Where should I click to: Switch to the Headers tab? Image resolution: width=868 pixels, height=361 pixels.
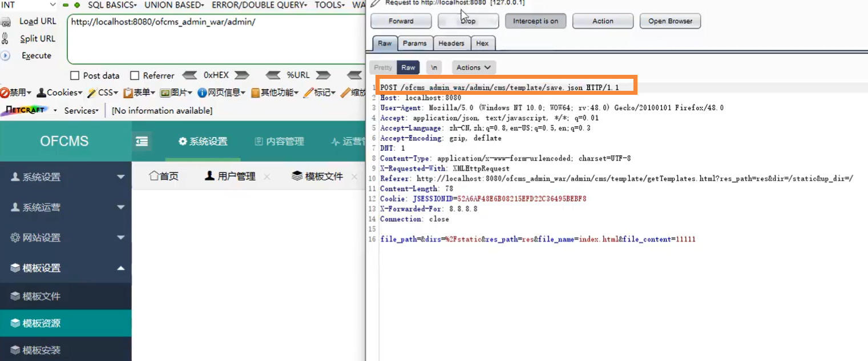coord(451,43)
